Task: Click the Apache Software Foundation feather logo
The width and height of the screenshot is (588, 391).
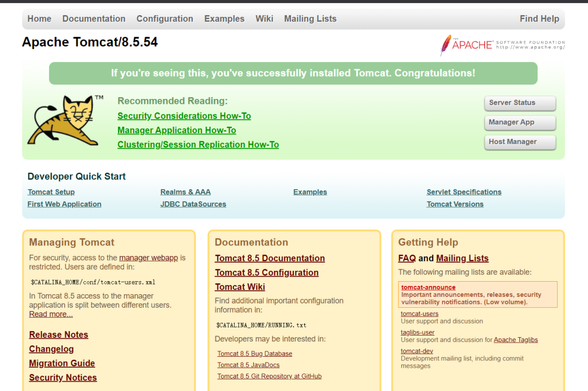Action: point(502,45)
